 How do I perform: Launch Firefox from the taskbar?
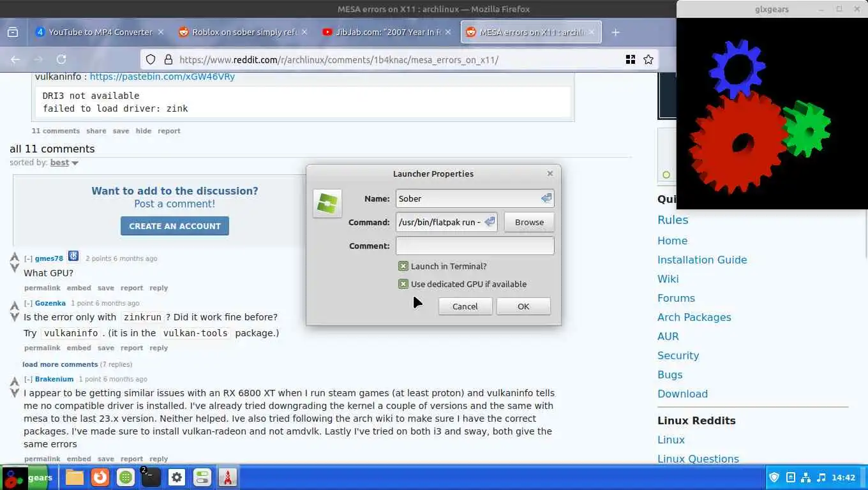[100, 477]
